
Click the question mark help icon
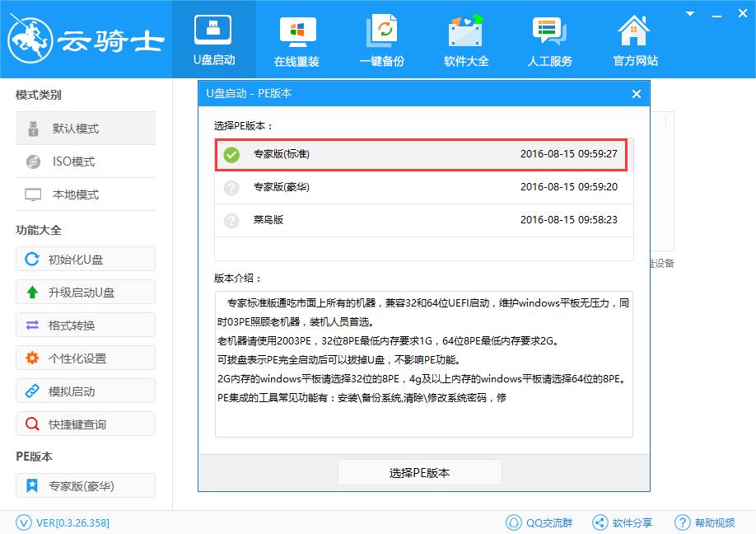[682, 522]
